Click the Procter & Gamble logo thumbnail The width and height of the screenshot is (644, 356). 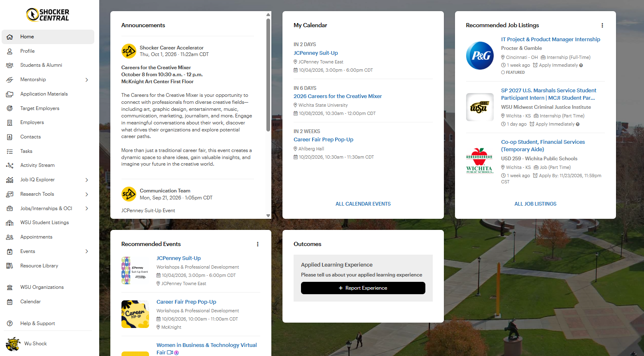pyautogui.click(x=480, y=56)
